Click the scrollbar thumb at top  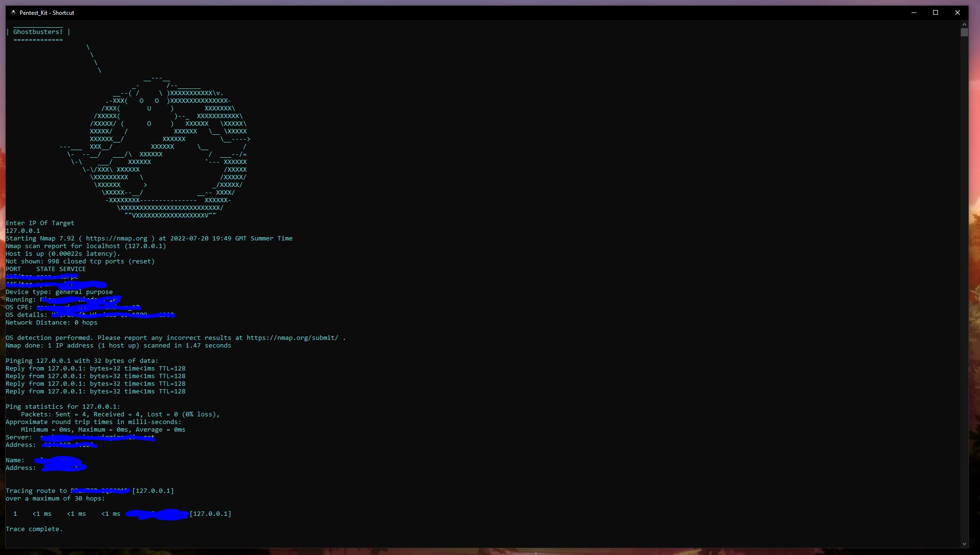click(964, 32)
